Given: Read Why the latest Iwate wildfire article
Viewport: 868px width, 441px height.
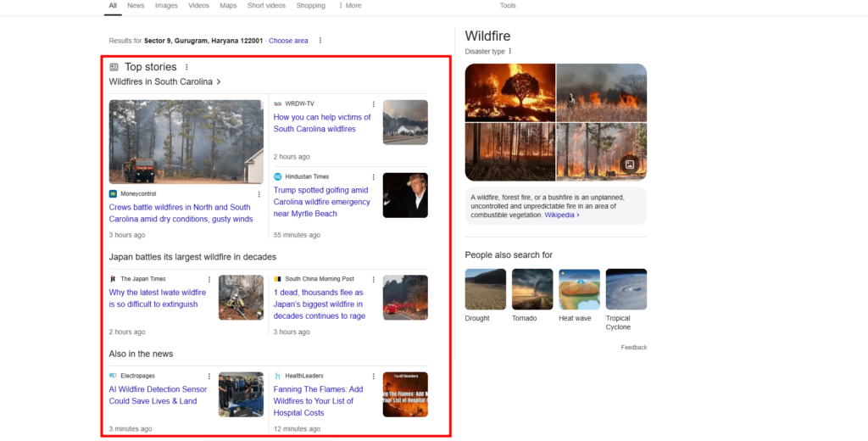Looking at the screenshot, I should coord(157,298).
